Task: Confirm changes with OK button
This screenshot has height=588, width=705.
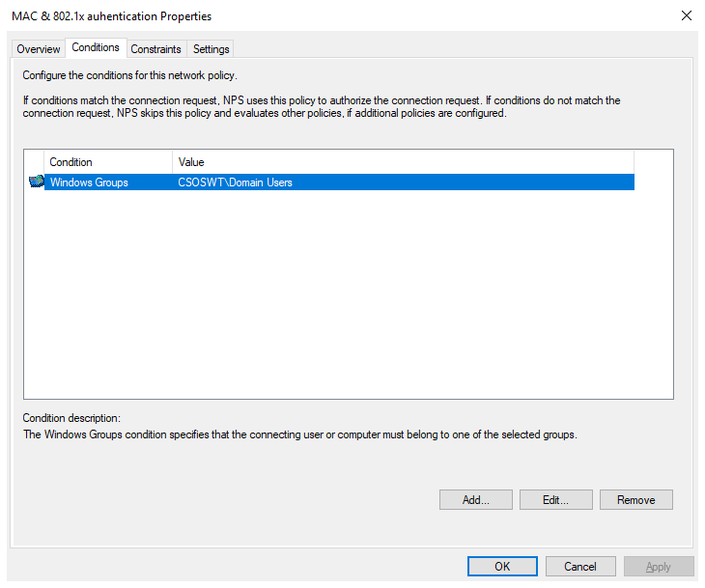Action: 502,567
